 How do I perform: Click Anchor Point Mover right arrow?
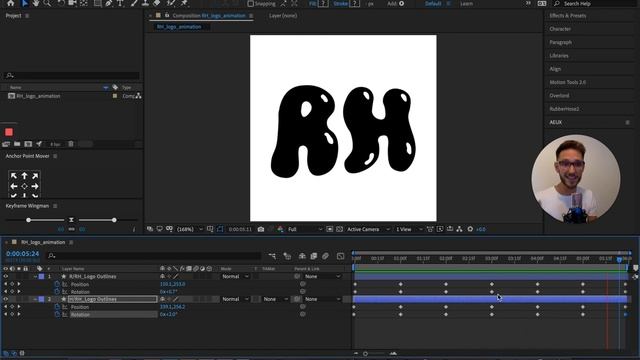35,186
